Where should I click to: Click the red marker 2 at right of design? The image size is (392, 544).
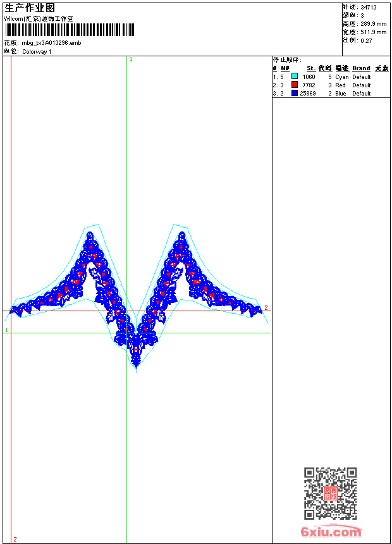point(266,308)
